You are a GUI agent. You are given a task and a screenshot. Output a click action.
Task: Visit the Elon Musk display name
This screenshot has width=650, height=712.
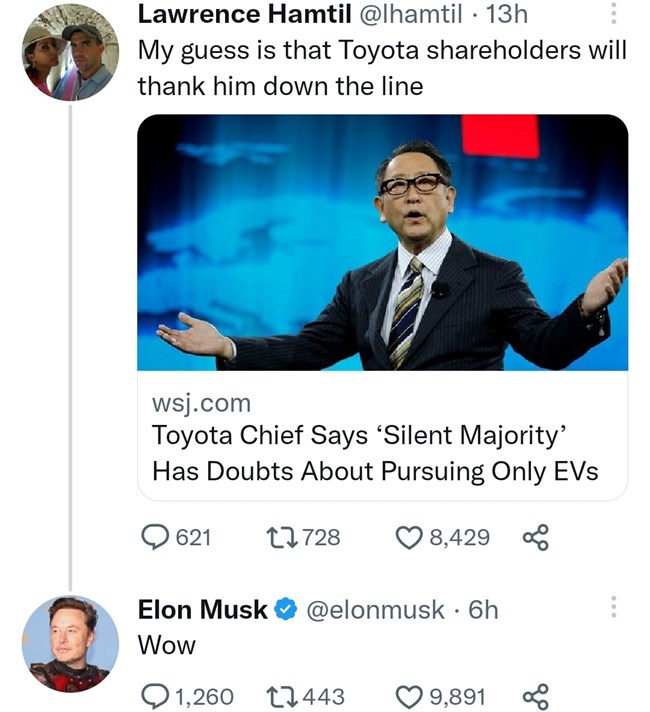point(202,609)
